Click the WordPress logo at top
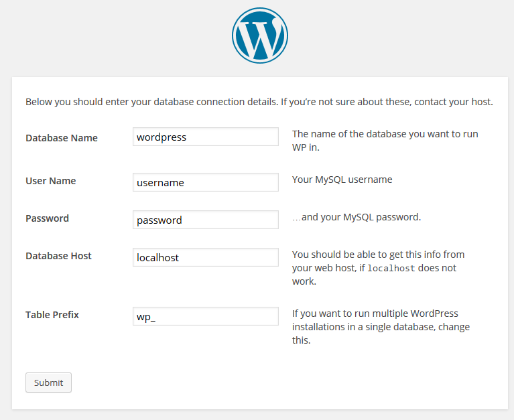Screen dimensions: 514x420 coord(260,36)
